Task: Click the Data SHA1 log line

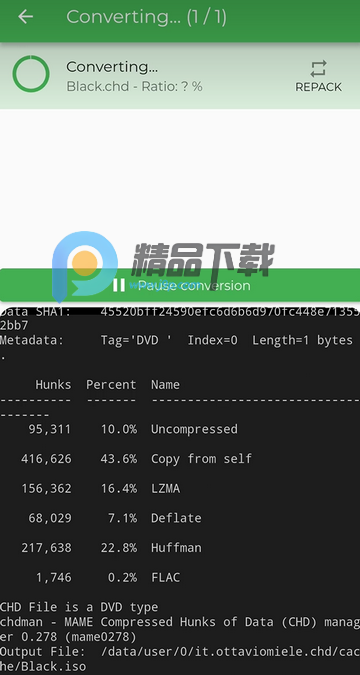Action: [180, 319]
